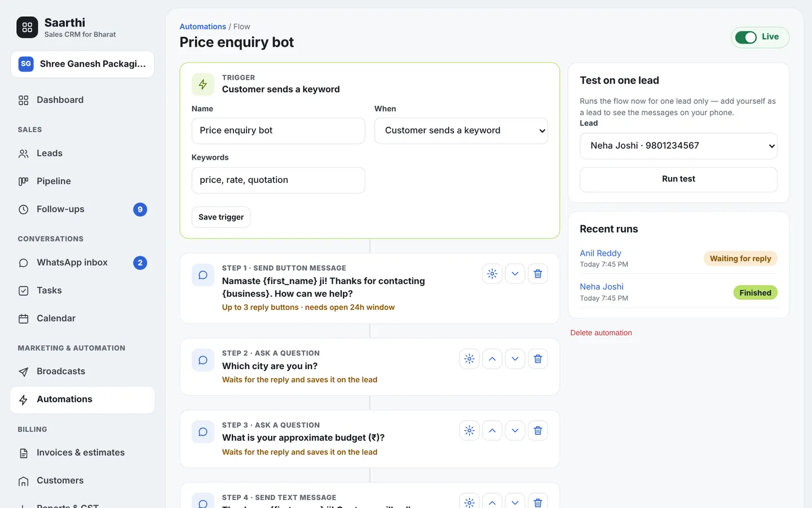This screenshot has height=508, width=812.
Task: Click the Delete automation link
Action: click(x=601, y=333)
